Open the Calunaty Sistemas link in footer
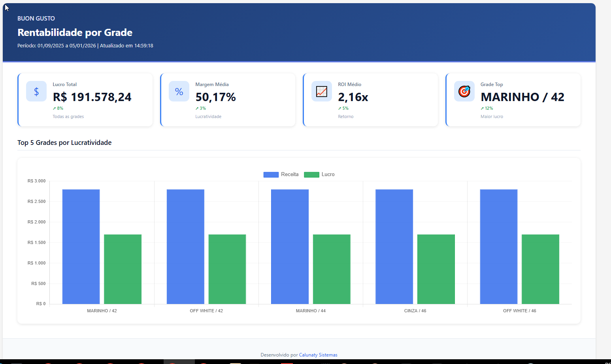The width and height of the screenshot is (611, 364). pos(318,355)
